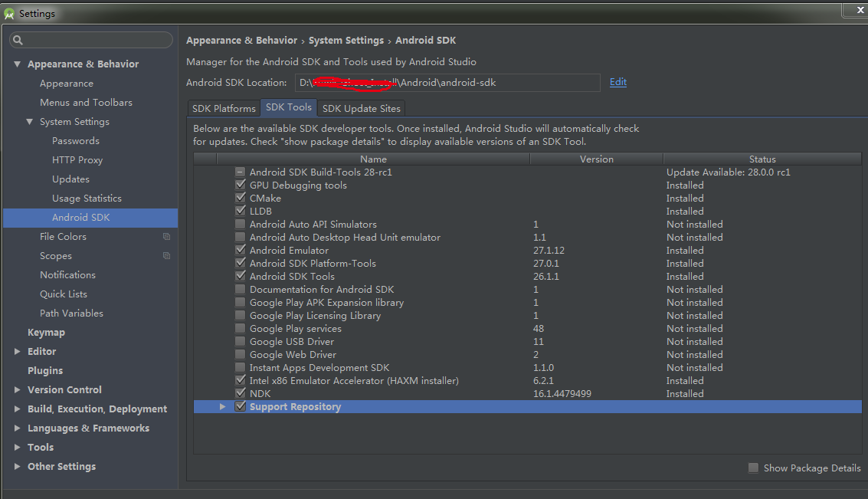The width and height of the screenshot is (868, 499).
Task: Collapse Appearance & Behavior section
Action: click(x=17, y=64)
